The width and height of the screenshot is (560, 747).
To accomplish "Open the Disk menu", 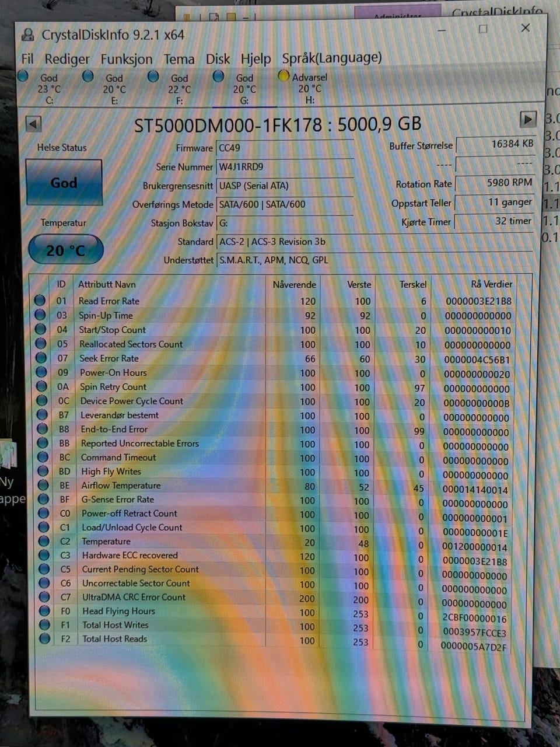I will [x=218, y=59].
